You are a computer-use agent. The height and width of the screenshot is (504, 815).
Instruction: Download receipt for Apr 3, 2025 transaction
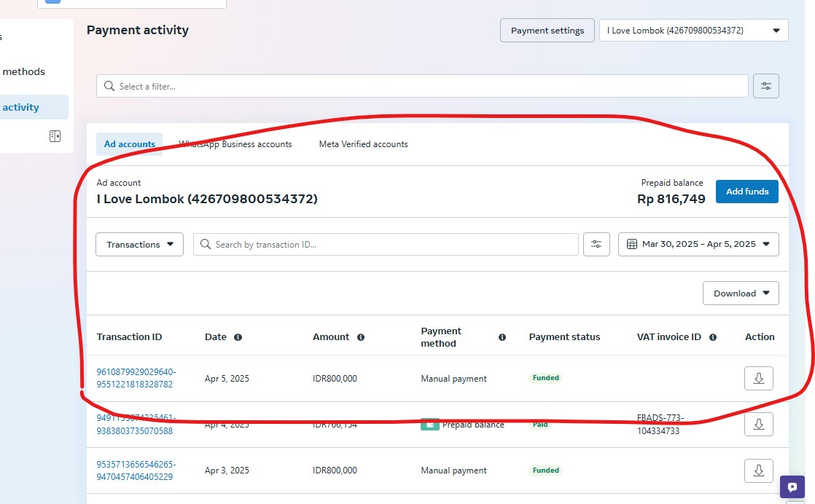[758, 470]
